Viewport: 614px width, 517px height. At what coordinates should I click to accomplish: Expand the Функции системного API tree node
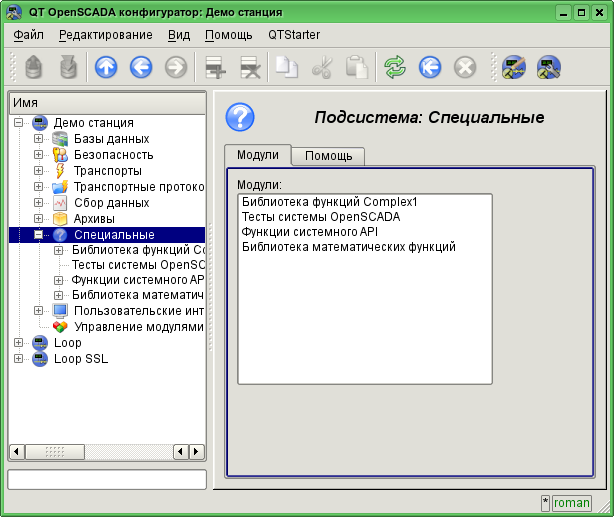pos(58,280)
